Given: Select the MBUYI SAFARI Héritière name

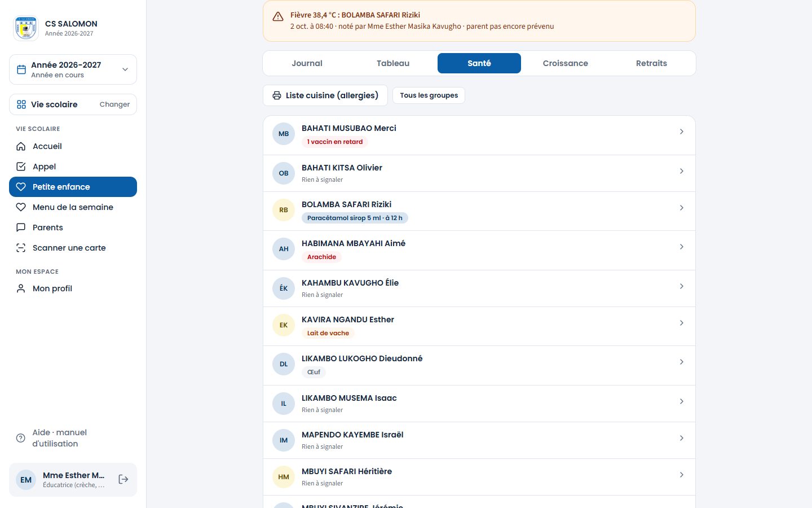Looking at the screenshot, I should click(x=347, y=471).
